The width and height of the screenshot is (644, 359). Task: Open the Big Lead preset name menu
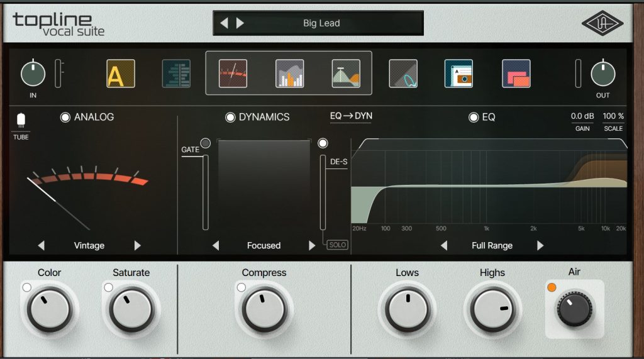pos(321,23)
